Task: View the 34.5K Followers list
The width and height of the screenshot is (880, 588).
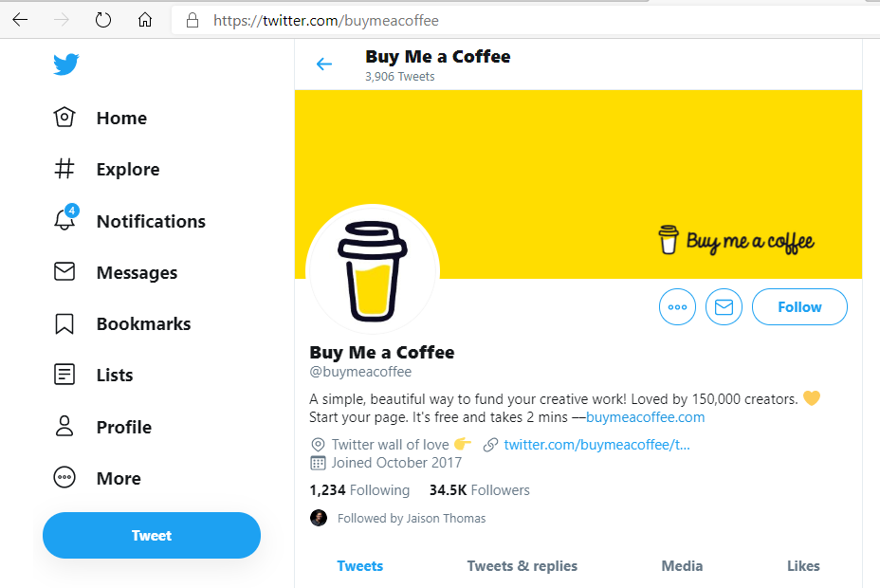Action: pos(479,490)
